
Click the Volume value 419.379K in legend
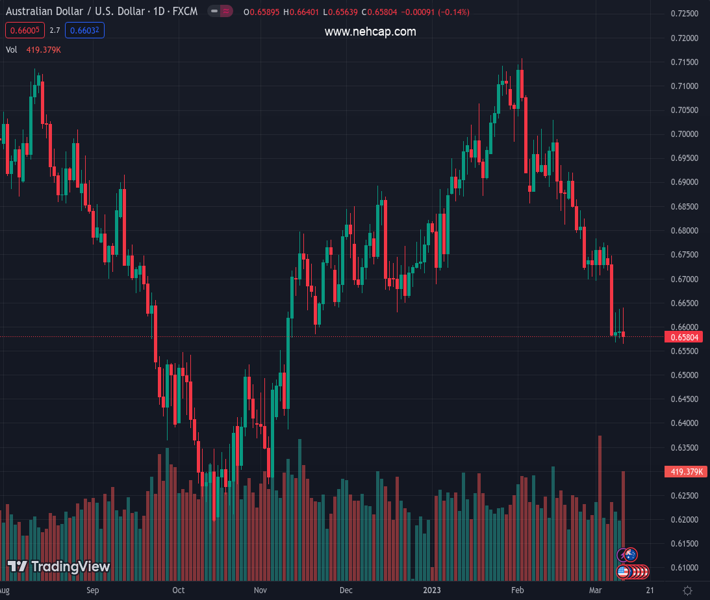(44, 49)
